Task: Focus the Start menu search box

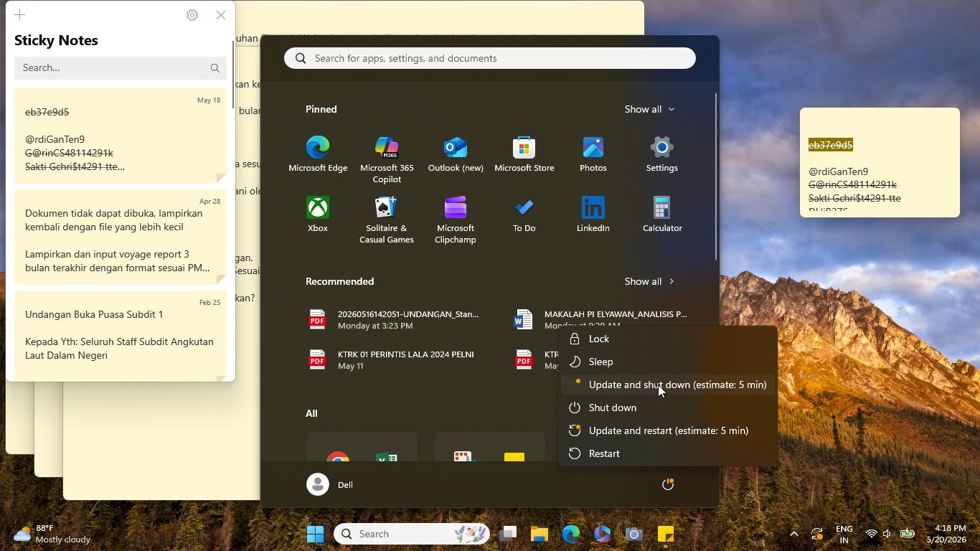Action: (x=490, y=58)
